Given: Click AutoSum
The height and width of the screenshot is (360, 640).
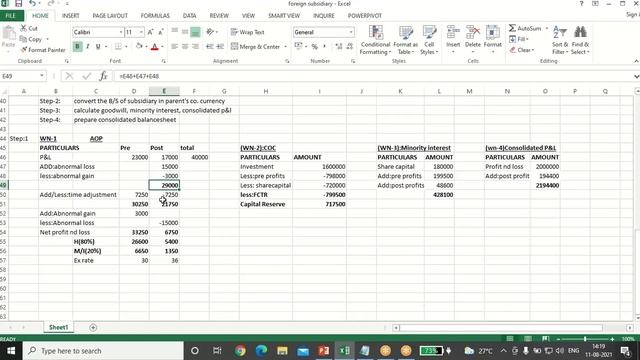Looking at the screenshot, I should pos(525,28).
